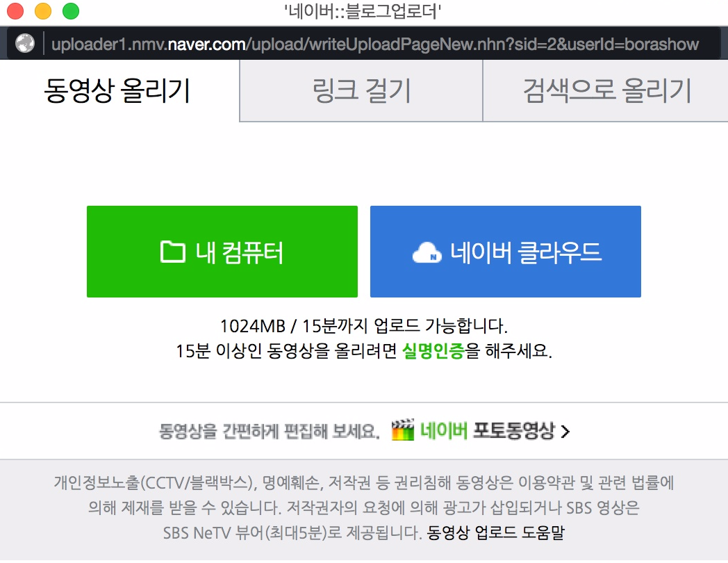Click the globe favicon in the address bar
Image resolution: width=728 pixels, height=563 pixels.
point(24,44)
